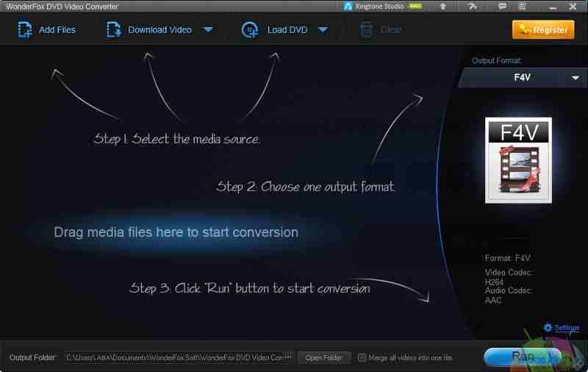The width and height of the screenshot is (588, 372).
Task: Click the blue Run button
Action: tap(523, 357)
